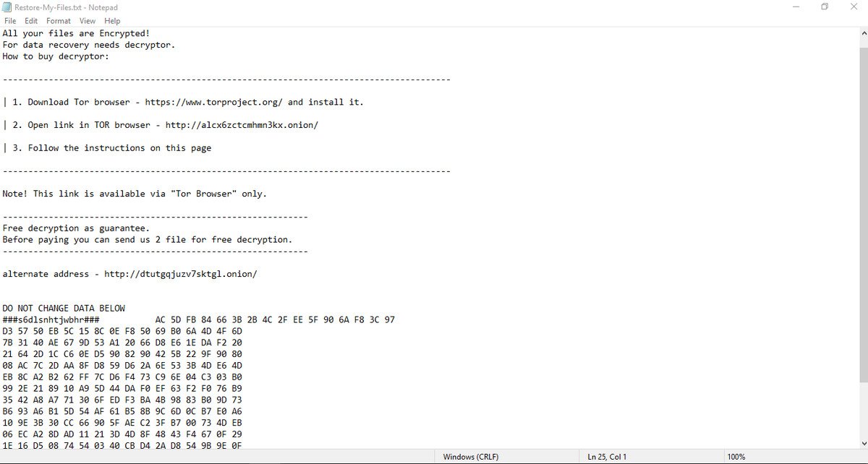
Task: Click the 100% zoom indicator in the status bar
Action: [736, 457]
